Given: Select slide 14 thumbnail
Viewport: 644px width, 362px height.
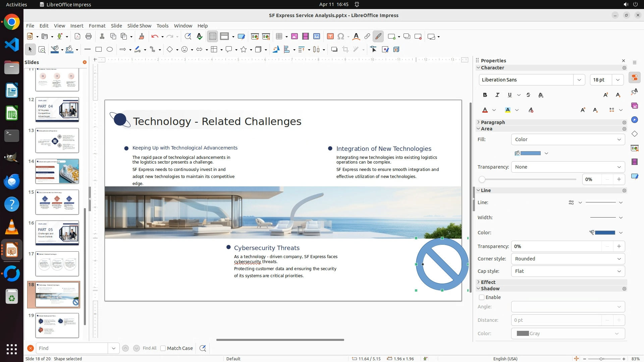Looking at the screenshot, I should 57,171.
